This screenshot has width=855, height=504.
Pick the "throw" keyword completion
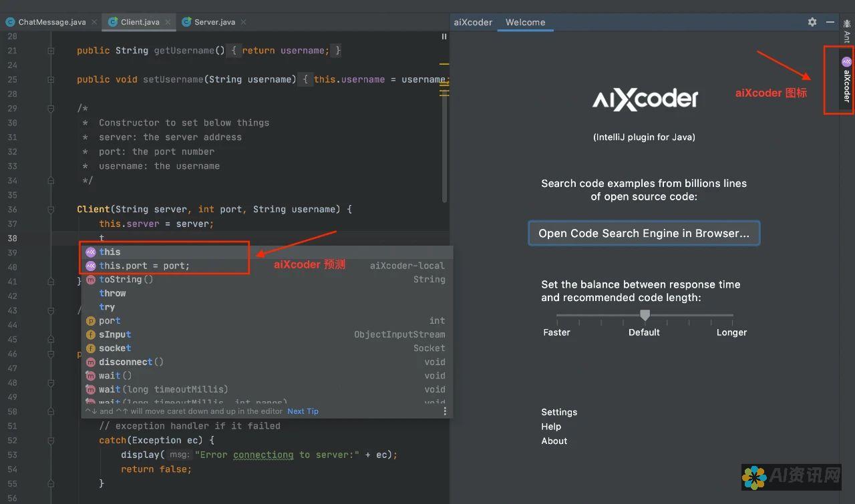coord(267,293)
